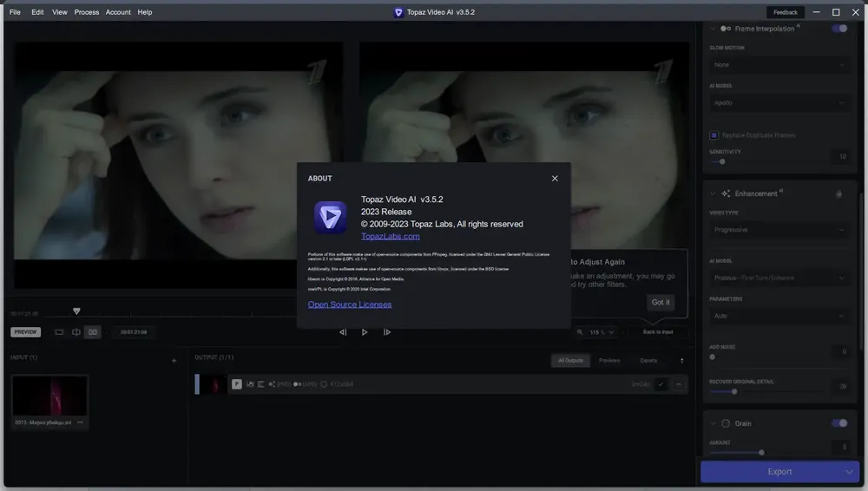Step back one frame

[x=343, y=332]
